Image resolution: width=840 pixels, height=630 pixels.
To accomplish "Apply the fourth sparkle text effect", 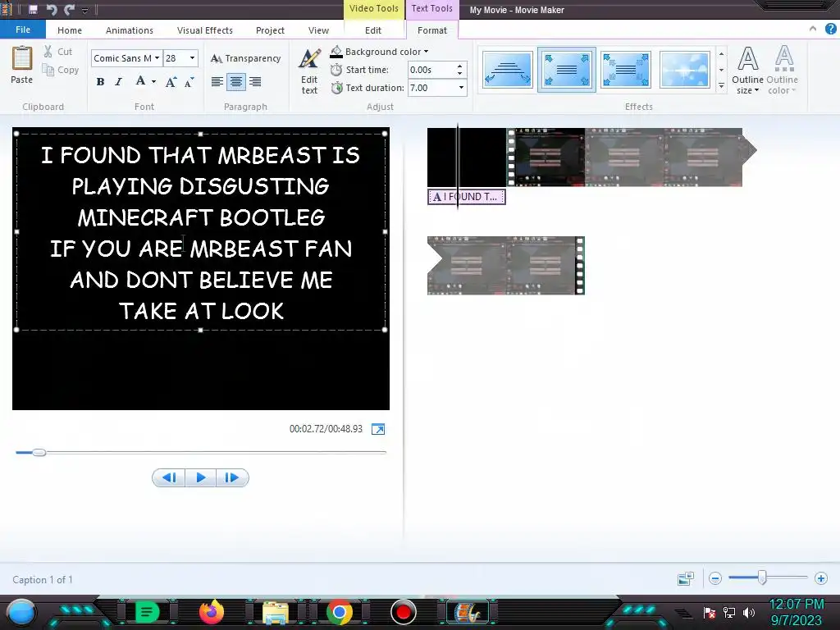I will point(685,70).
